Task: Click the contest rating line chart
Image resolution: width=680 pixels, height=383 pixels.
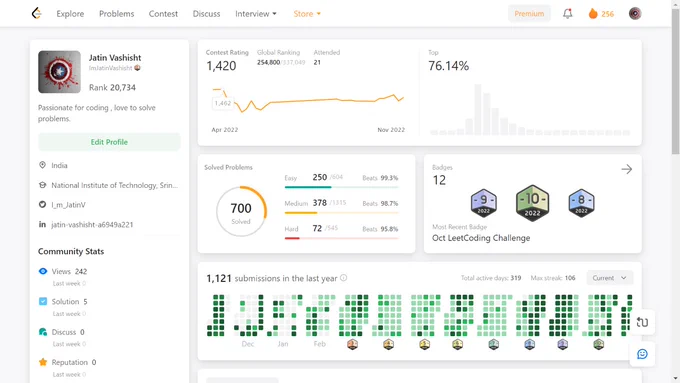Action: coord(308,100)
